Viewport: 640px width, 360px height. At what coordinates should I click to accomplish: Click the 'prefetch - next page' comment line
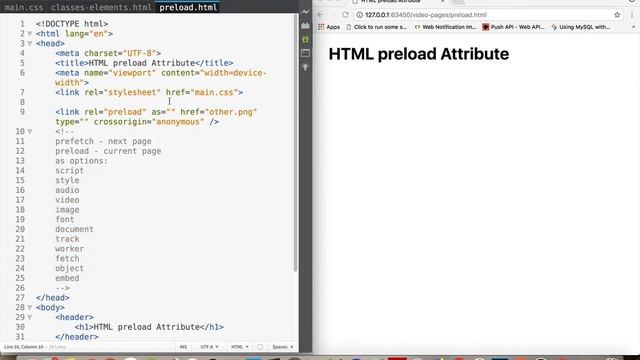click(x=103, y=141)
